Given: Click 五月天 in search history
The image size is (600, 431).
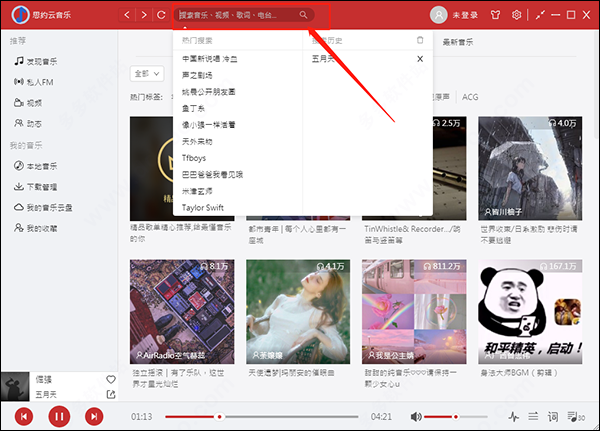Looking at the screenshot, I should pyautogui.click(x=323, y=59).
